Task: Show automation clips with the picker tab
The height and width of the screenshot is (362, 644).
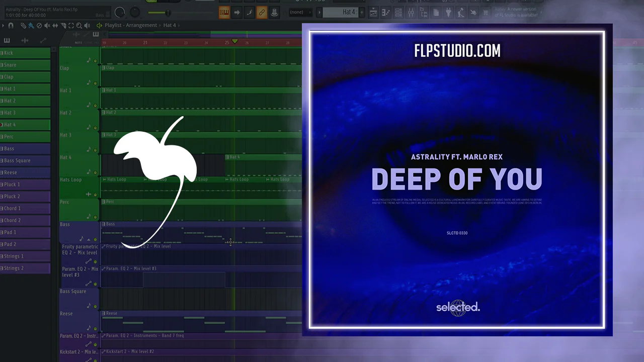Action: pyautogui.click(x=43, y=40)
